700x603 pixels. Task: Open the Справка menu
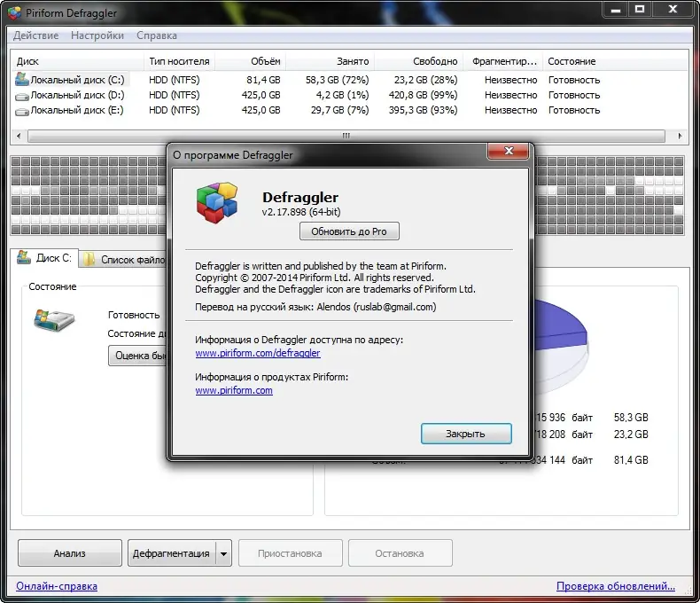click(x=157, y=35)
